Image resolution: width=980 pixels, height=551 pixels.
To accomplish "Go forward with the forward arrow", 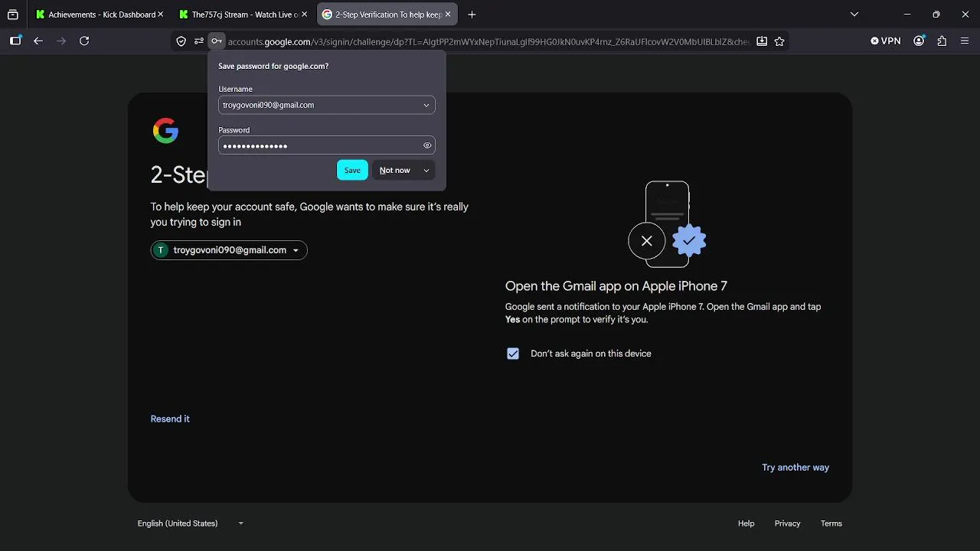I will (x=61, y=41).
